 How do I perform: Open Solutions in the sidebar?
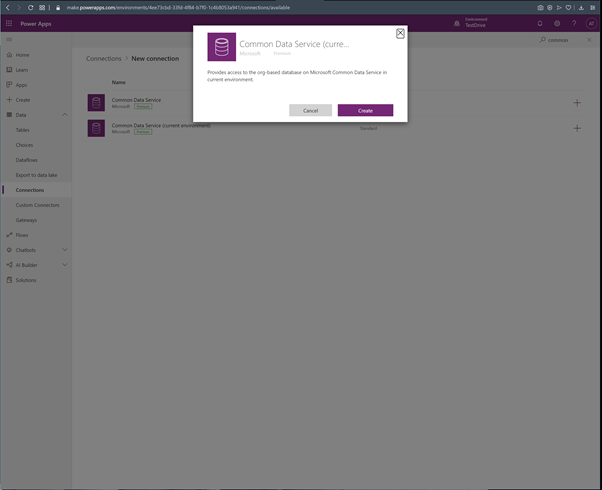[25, 280]
